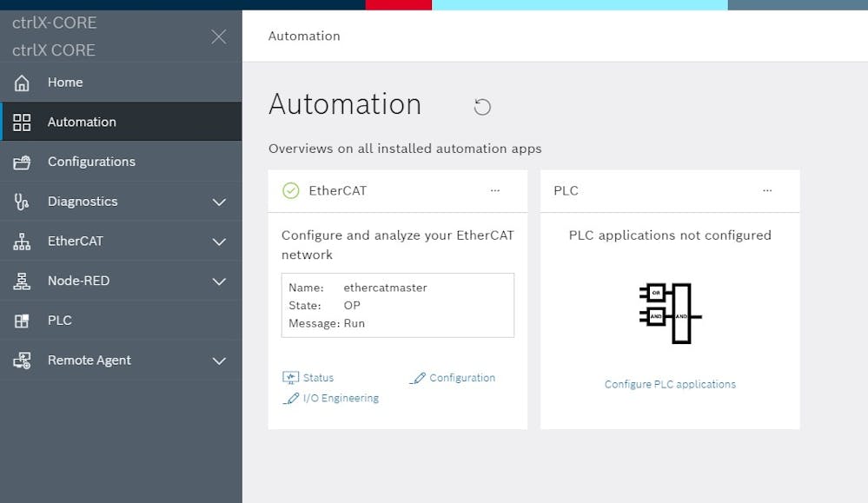Viewport: 868px width, 503px height.
Task: Click the Message value Run
Action: [354, 323]
